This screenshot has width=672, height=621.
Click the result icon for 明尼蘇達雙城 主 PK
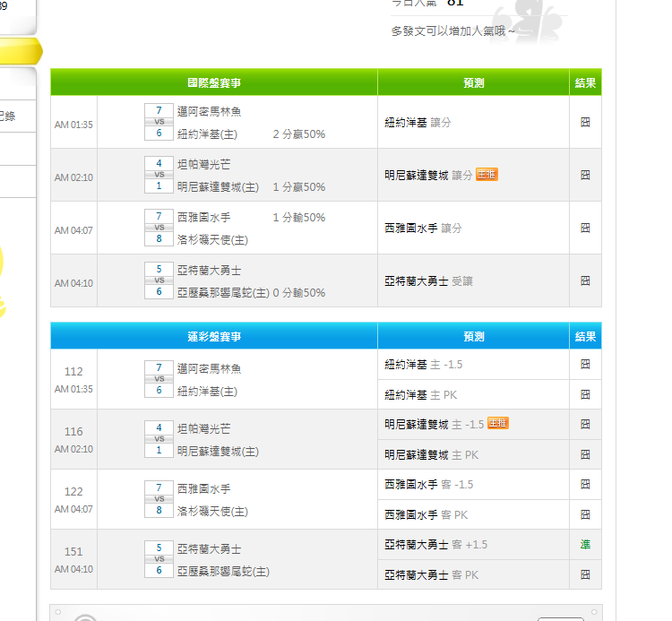click(x=585, y=454)
